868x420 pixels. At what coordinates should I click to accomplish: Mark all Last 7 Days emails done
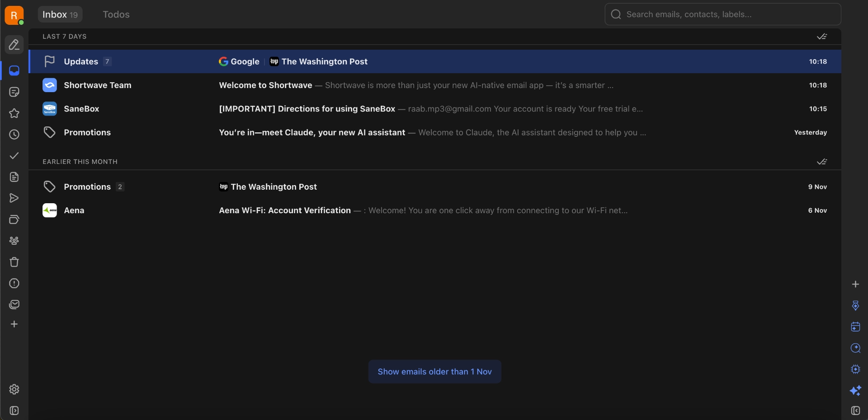tap(822, 37)
